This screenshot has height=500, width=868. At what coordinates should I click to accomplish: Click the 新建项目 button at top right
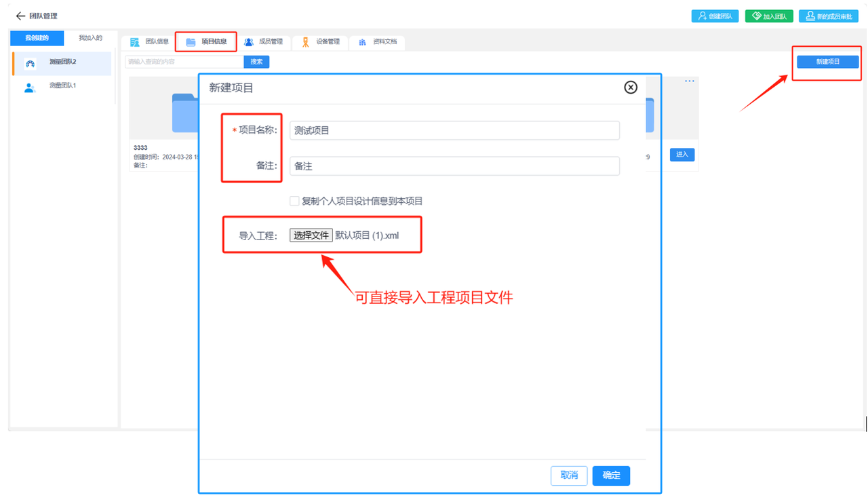pos(827,62)
